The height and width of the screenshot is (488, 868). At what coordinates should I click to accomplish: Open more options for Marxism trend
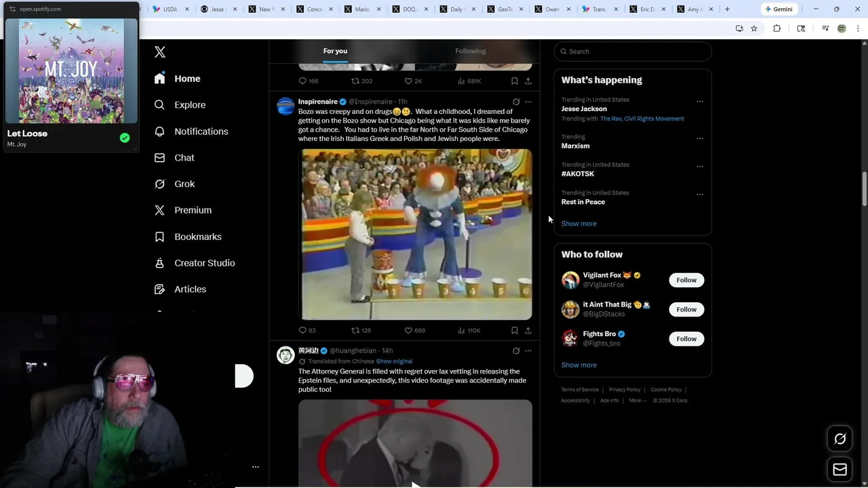(700, 138)
